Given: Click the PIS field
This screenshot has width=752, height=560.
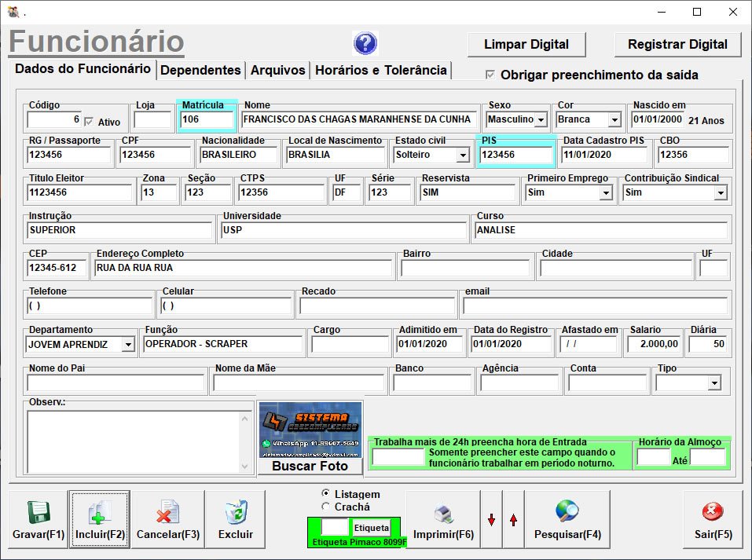Looking at the screenshot, I should coord(516,155).
